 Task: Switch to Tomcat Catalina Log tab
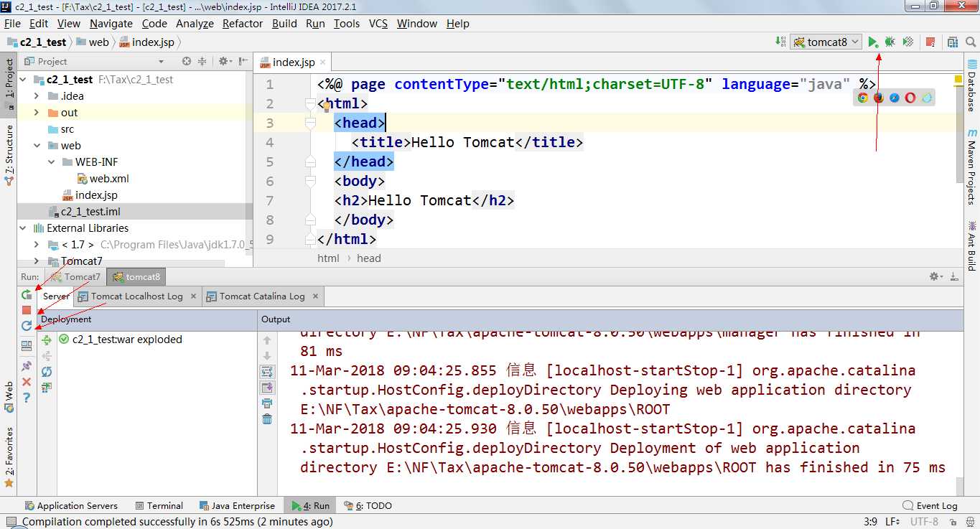click(x=262, y=296)
